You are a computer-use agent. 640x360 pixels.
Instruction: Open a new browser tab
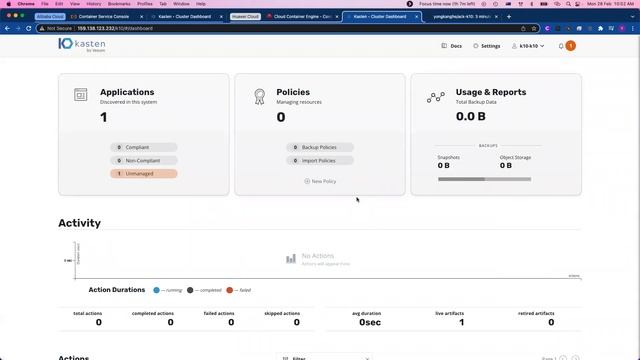pyautogui.click(x=509, y=17)
